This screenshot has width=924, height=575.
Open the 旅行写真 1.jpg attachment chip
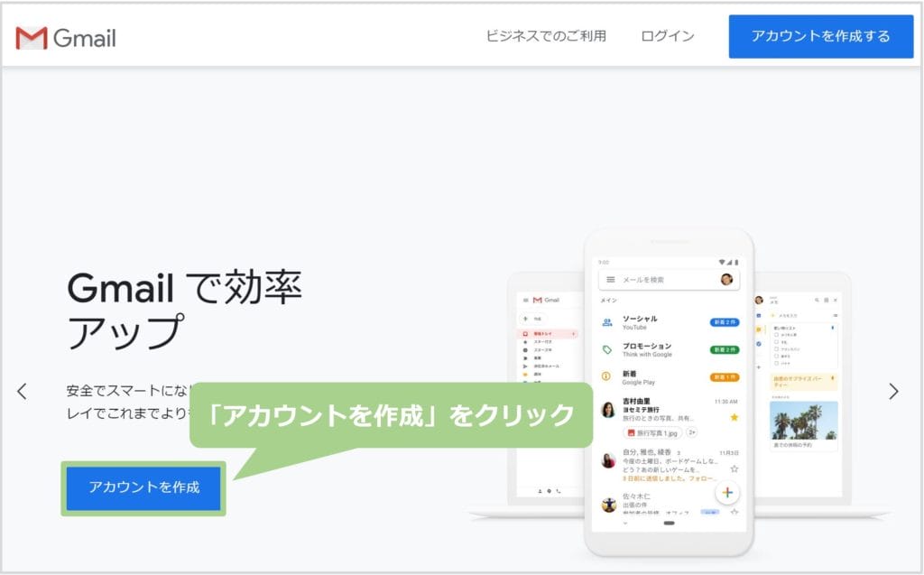(652, 433)
